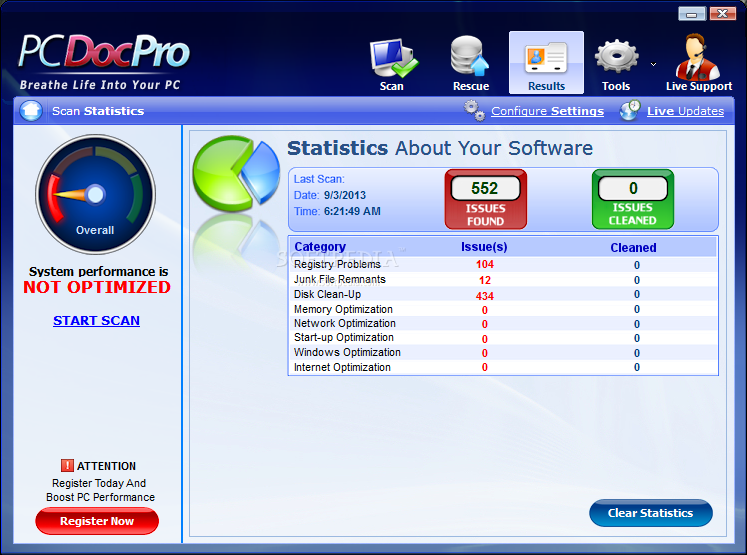The image size is (747, 555).
Task: Expand the dropdown arrow beside Tools
Action: click(654, 64)
